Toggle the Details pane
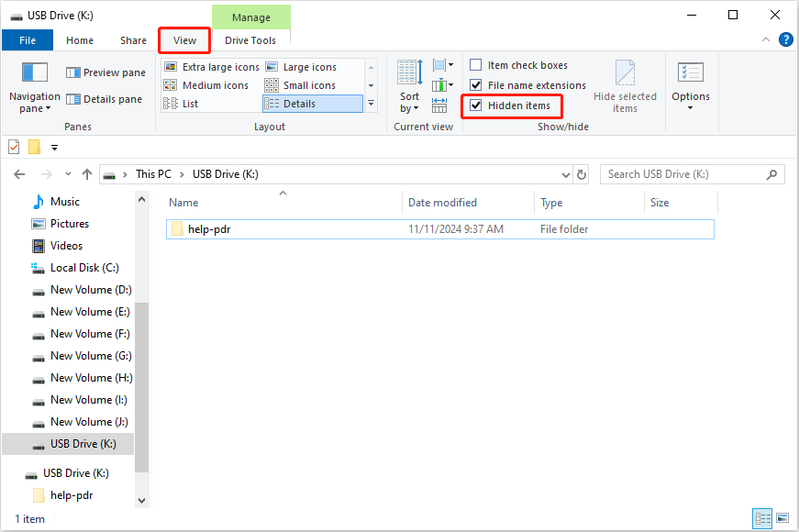The image size is (799, 532). pos(104,99)
